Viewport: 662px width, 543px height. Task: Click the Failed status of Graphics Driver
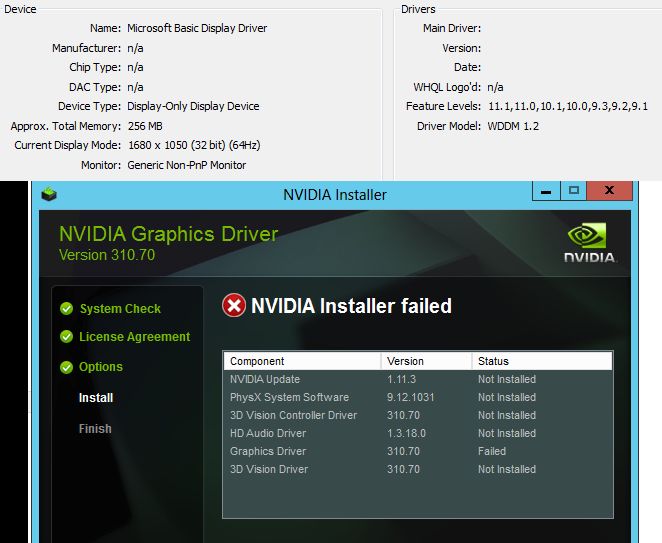(492, 451)
